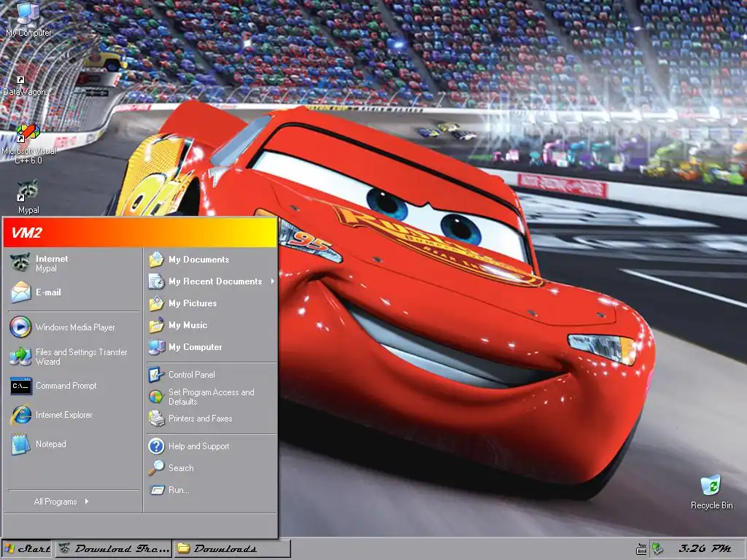Image resolution: width=747 pixels, height=560 pixels.
Task: Click the Start button
Action: 27,548
